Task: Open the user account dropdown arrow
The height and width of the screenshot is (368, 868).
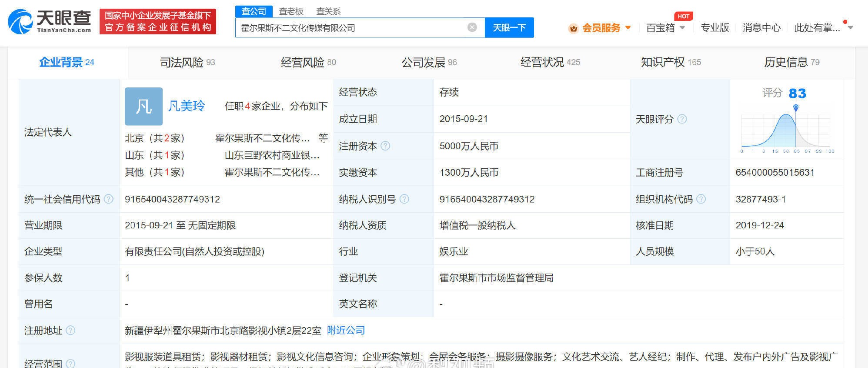Action: 850,28
